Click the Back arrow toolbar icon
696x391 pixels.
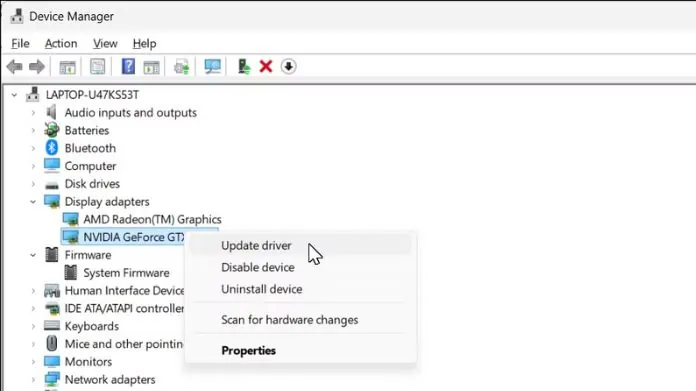click(15, 67)
